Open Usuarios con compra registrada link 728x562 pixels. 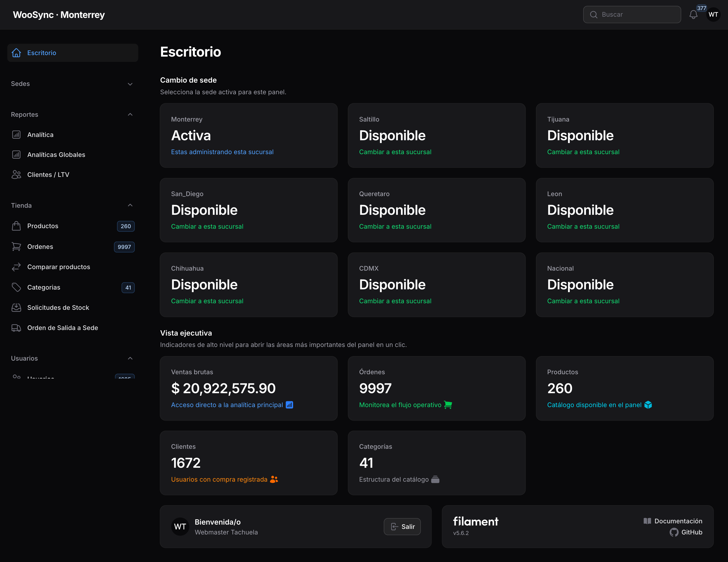coord(219,479)
